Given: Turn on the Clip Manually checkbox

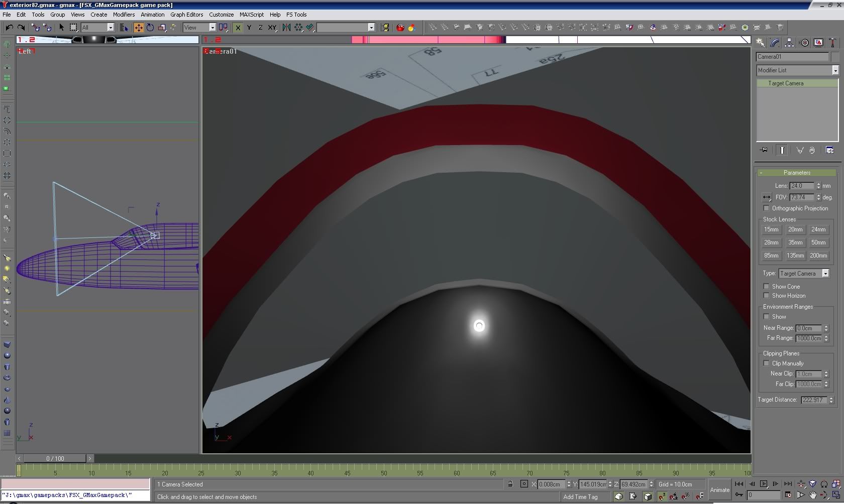Looking at the screenshot, I should pyautogui.click(x=766, y=363).
